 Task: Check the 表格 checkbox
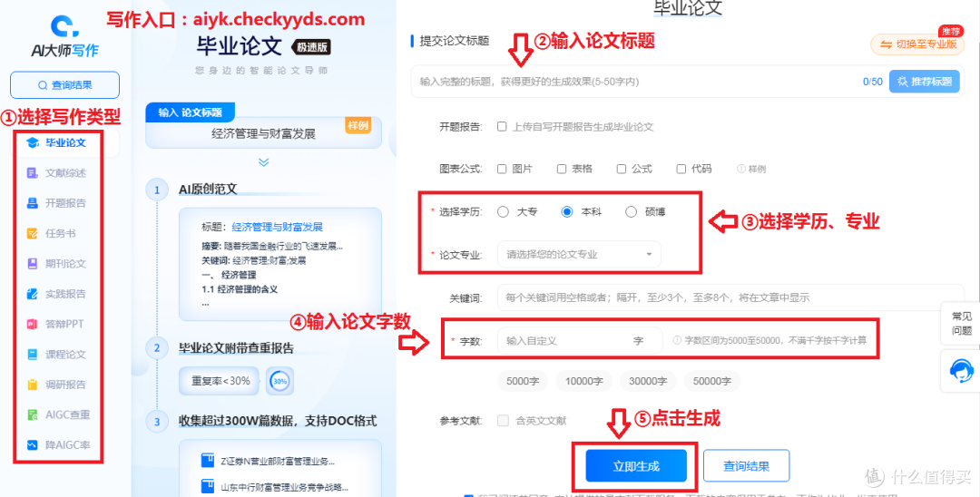[x=562, y=169]
